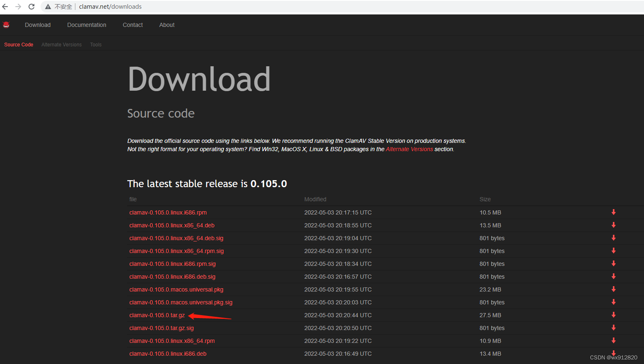Open clamav-0.105.0.linux.i686.rpm.sig link
The image size is (644, 364).
(172, 264)
